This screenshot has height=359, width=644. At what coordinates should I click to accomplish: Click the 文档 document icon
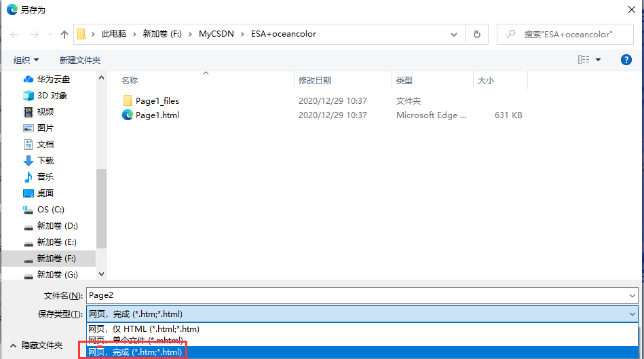pyautogui.click(x=29, y=145)
